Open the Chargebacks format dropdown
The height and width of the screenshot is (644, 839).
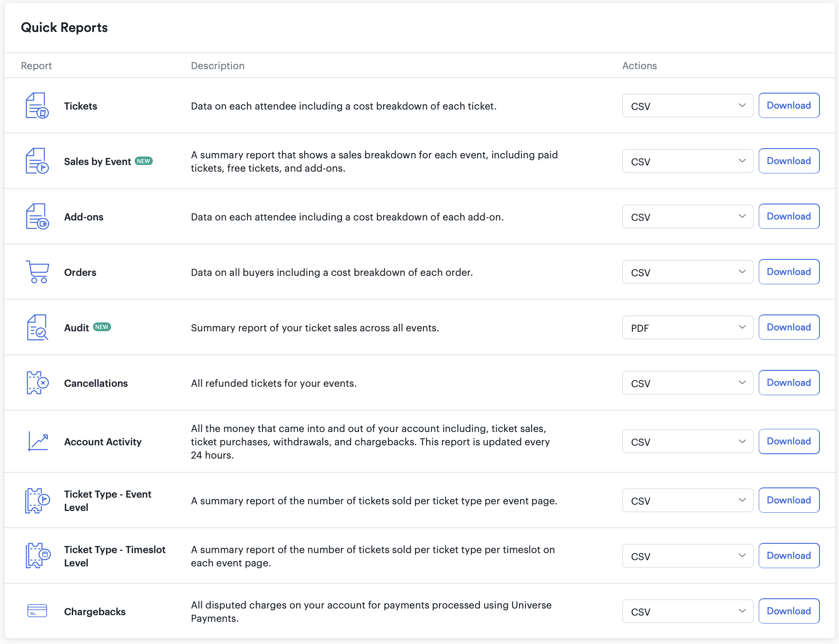687,611
